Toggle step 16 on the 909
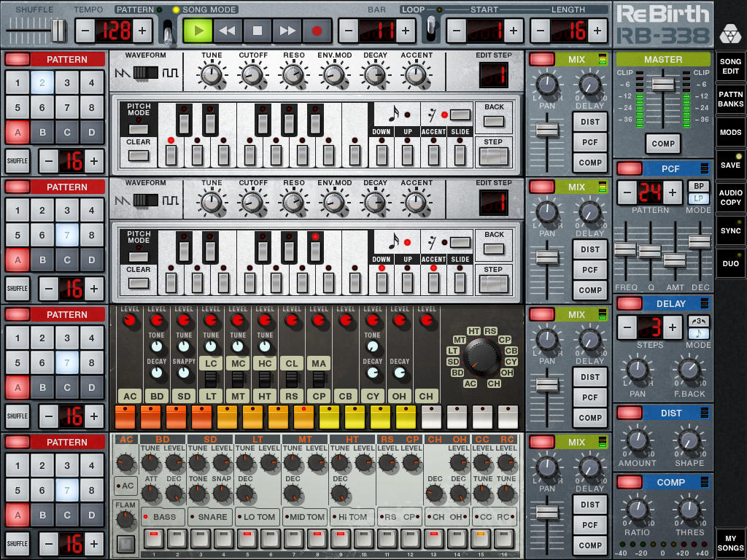Image resolution: width=747 pixels, height=560 pixels. point(504,539)
